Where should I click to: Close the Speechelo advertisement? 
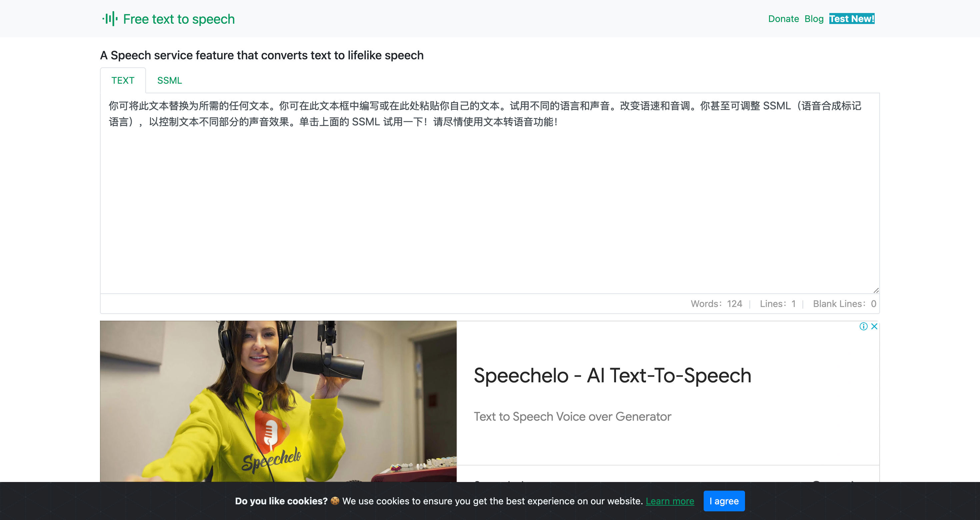point(874,326)
